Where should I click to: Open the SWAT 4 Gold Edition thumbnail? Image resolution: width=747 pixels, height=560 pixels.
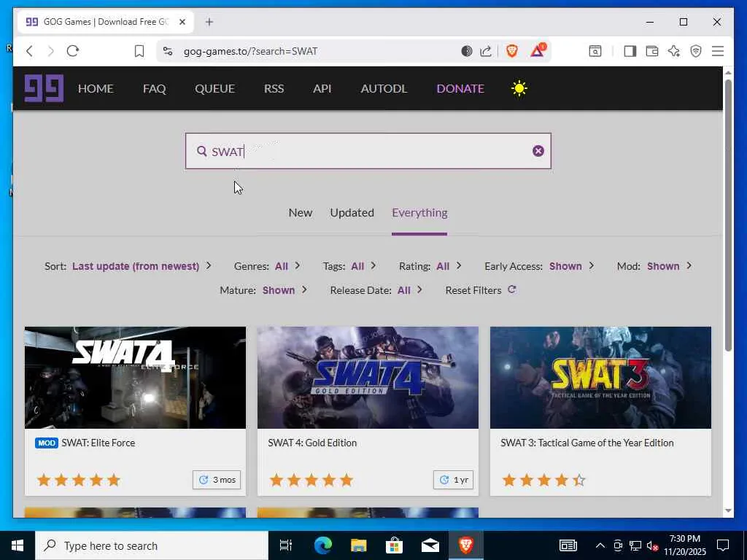click(368, 378)
